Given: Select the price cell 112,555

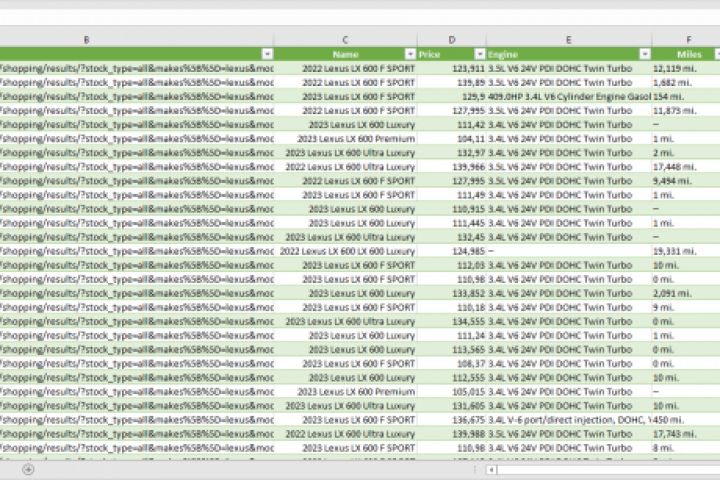Looking at the screenshot, I should coord(451,378).
